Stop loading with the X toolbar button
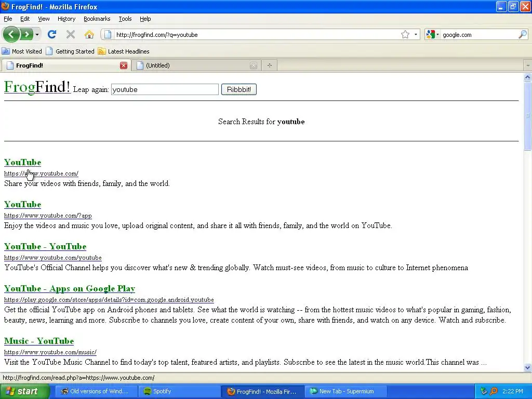This screenshot has width=532, height=399. tap(71, 34)
